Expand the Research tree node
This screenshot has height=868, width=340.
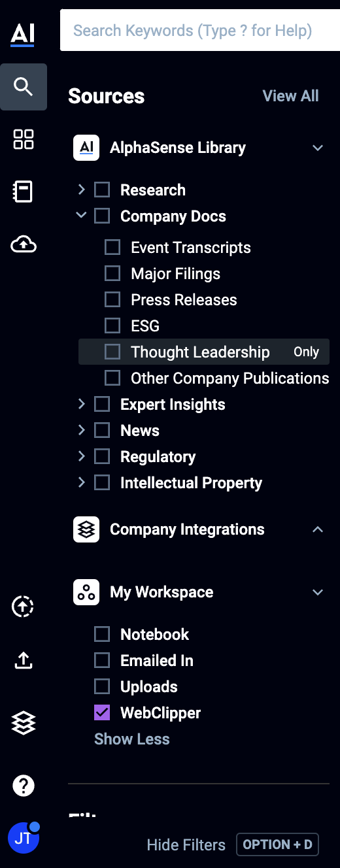point(81,190)
